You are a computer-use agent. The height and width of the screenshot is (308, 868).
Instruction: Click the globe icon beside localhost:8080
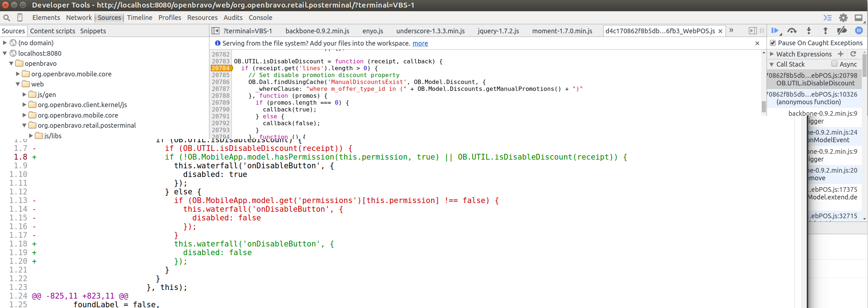[x=13, y=53]
